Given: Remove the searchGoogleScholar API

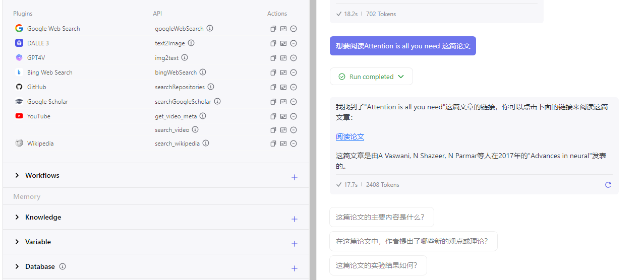Looking at the screenshot, I should (294, 102).
